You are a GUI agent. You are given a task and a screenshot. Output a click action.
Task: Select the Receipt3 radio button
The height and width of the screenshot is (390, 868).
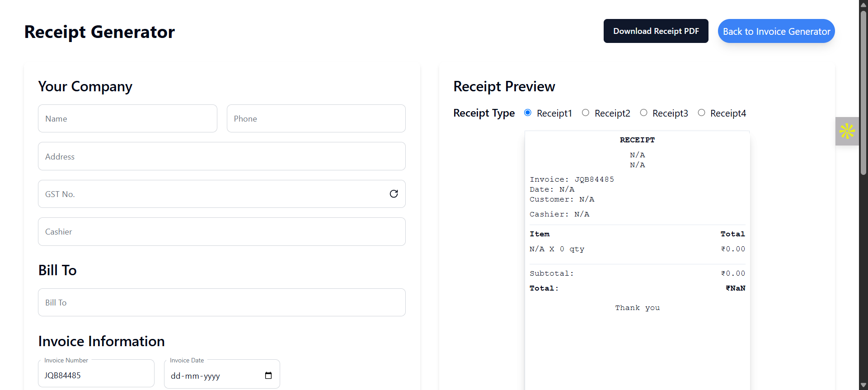(643, 113)
